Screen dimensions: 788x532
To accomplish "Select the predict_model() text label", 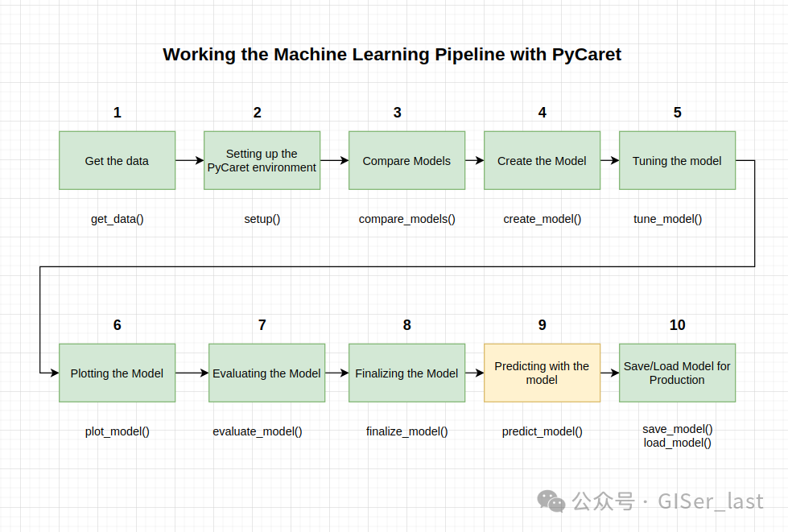I will pos(542,431).
